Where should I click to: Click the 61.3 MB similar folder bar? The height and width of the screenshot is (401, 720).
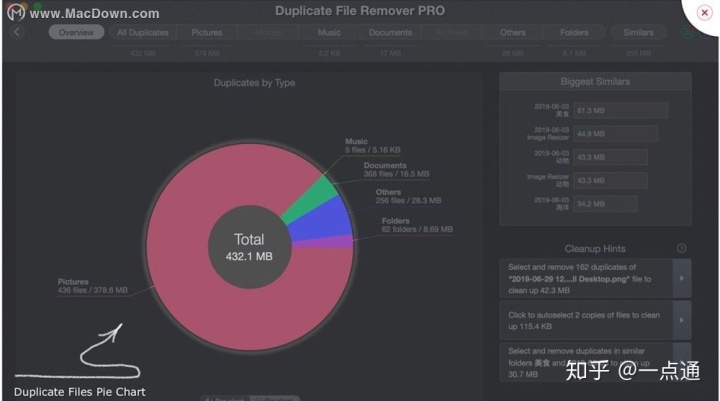coord(620,111)
